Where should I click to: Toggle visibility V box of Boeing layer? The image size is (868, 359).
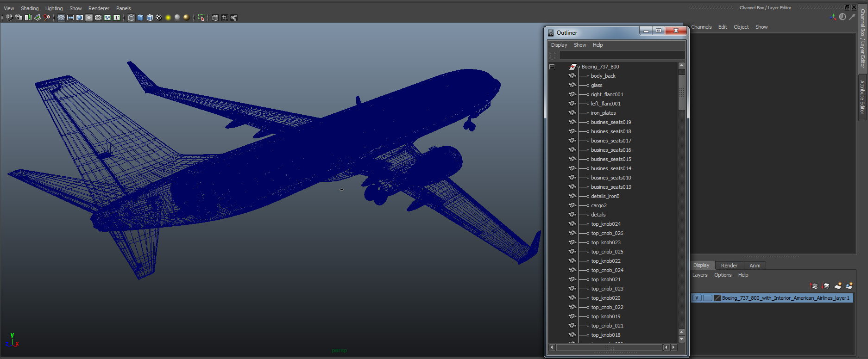697,298
